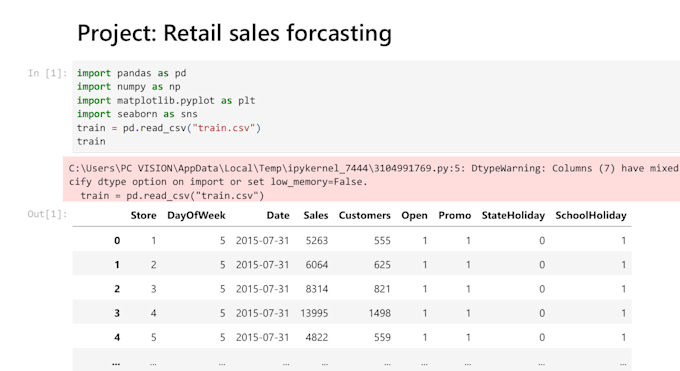680x371 pixels.
Task: Click the Sales value 8314
Action: point(317,289)
